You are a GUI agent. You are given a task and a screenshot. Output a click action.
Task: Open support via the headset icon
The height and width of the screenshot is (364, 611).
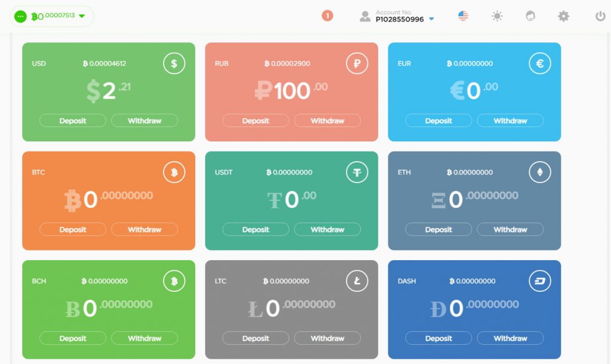pyautogui.click(x=530, y=16)
